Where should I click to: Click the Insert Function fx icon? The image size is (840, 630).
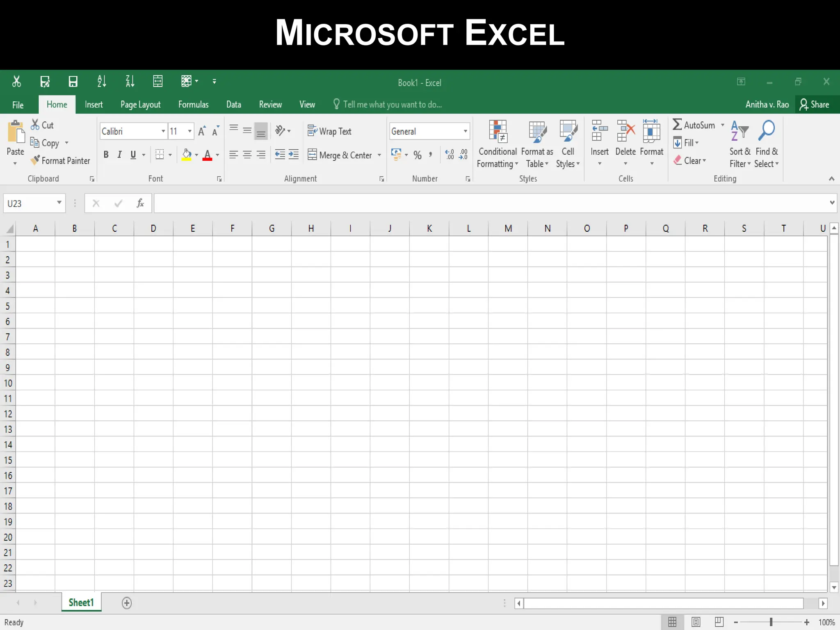click(x=140, y=203)
